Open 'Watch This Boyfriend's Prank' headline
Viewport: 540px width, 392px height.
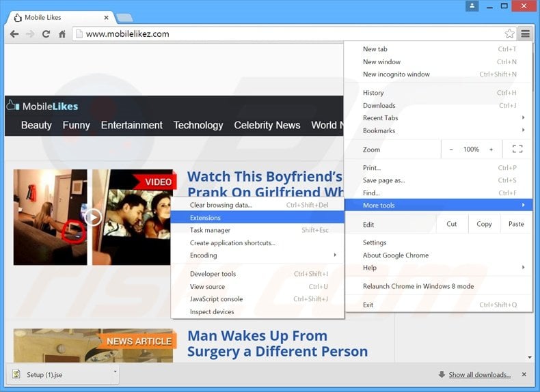tap(265, 184)
